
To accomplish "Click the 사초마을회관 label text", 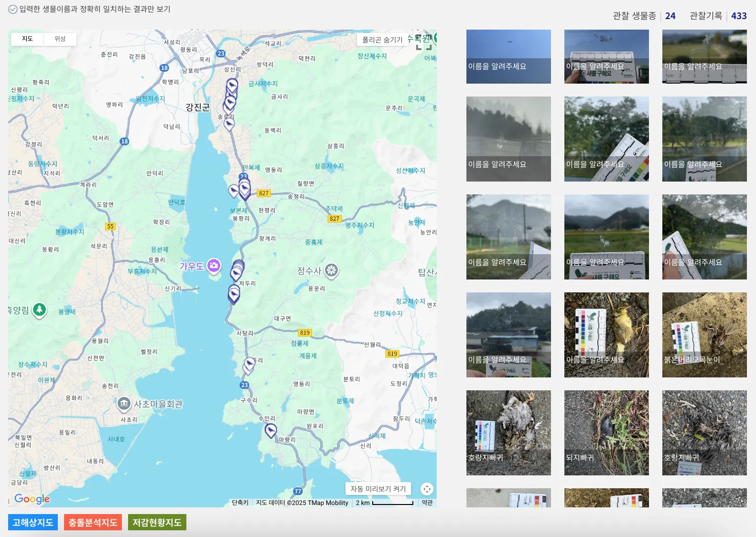I will point(158,404).
